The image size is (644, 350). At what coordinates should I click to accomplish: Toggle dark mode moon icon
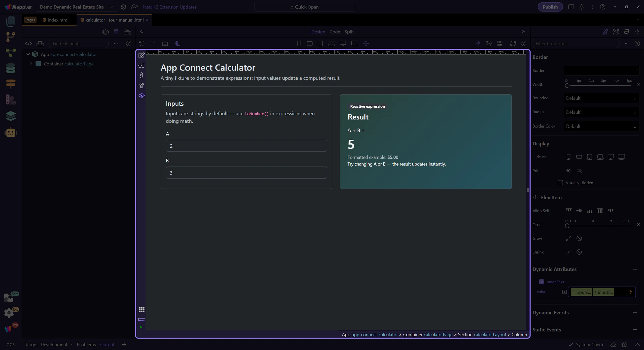point(178,43)
